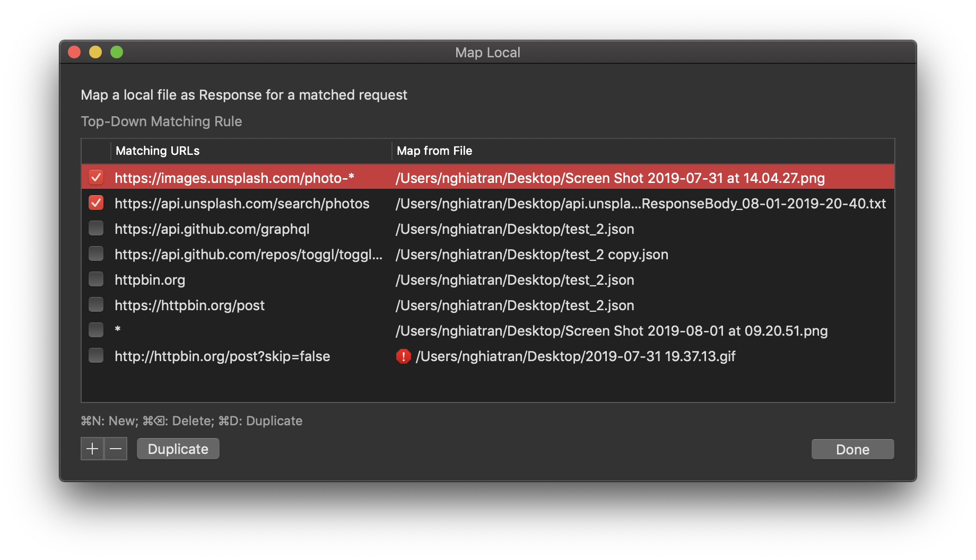This screenshot has height=560, width=976.
Task: Check the wildcard * mapping rule
Action: pyautogui.click(x=96, y=330)
